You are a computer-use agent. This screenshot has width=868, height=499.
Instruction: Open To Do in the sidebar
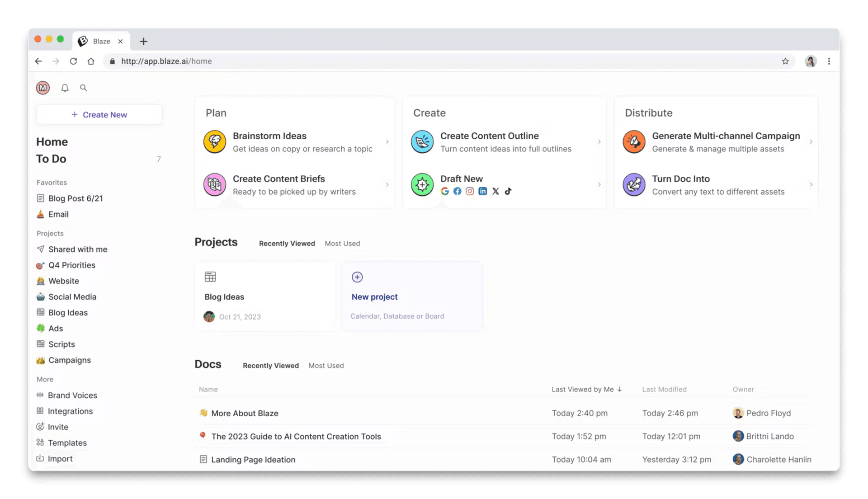[x=51, y=159]
